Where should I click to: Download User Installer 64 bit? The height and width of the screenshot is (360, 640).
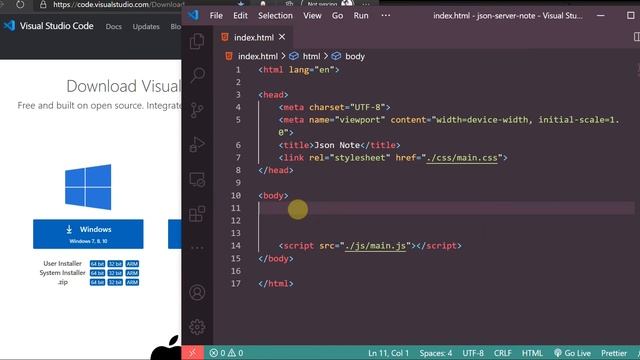click(97, 264)
